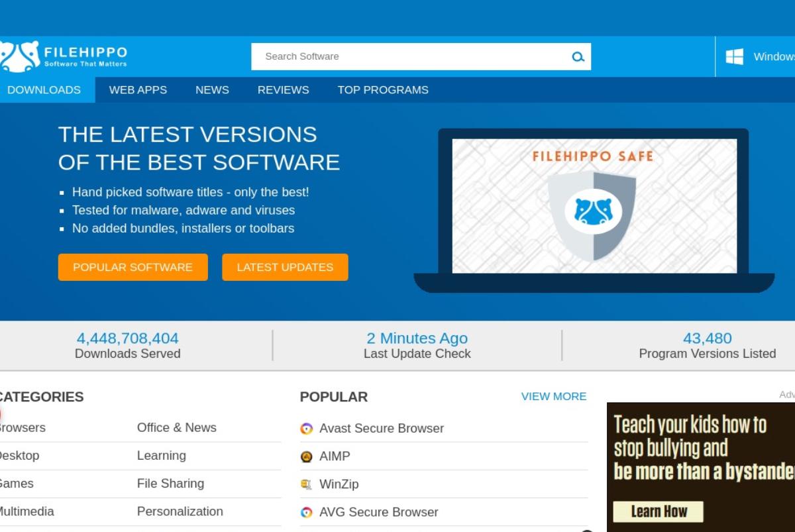The image size is (795, 532).
Task: Click the anti-bullying advertisement text
Action: pos(704,448)
